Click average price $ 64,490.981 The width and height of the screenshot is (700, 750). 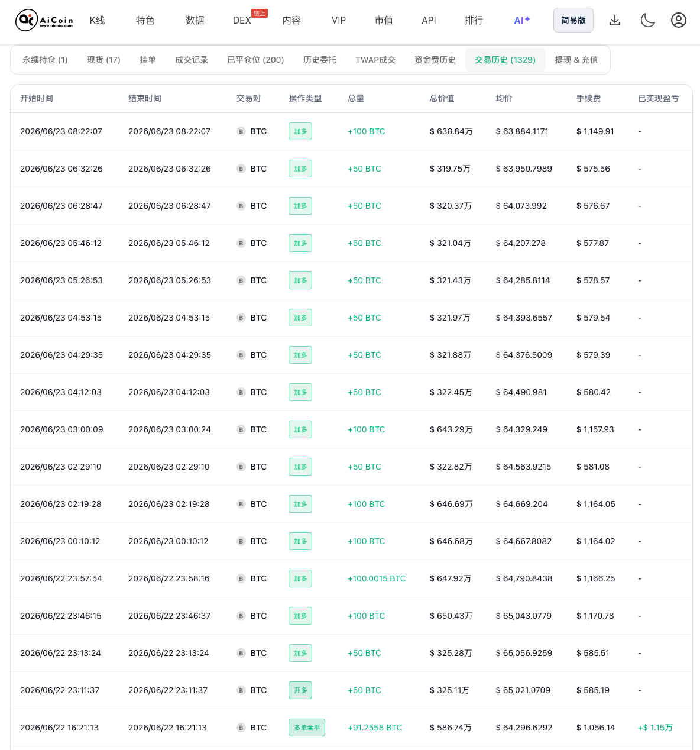click(x=521, y=392)
